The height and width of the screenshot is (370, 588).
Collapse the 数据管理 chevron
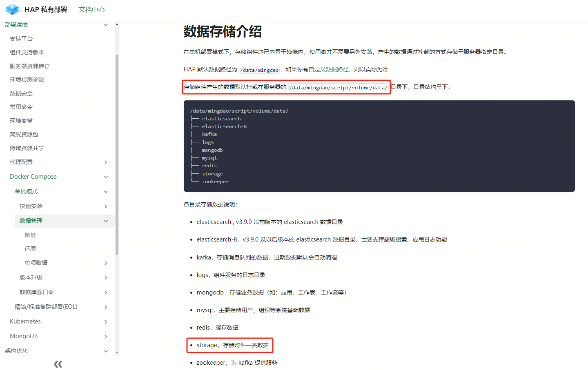point(106,221)
